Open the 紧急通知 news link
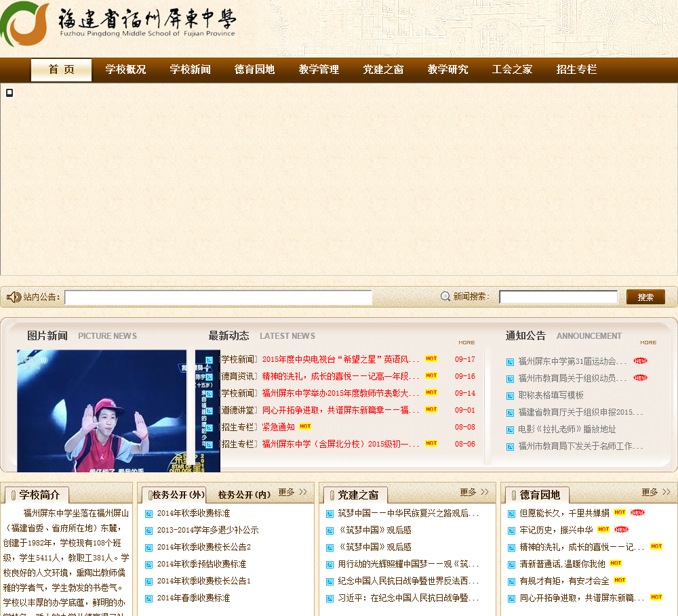 point(279,427)
